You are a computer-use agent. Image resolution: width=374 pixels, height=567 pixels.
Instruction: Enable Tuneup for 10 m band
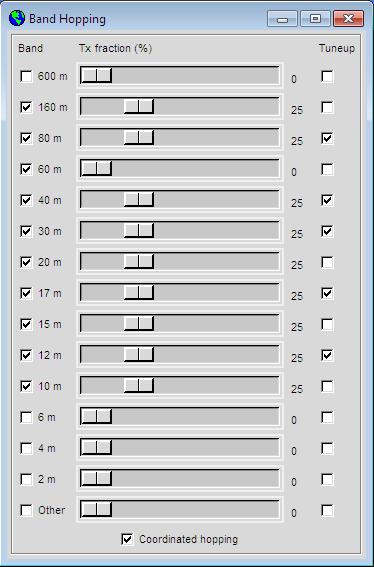327,386
